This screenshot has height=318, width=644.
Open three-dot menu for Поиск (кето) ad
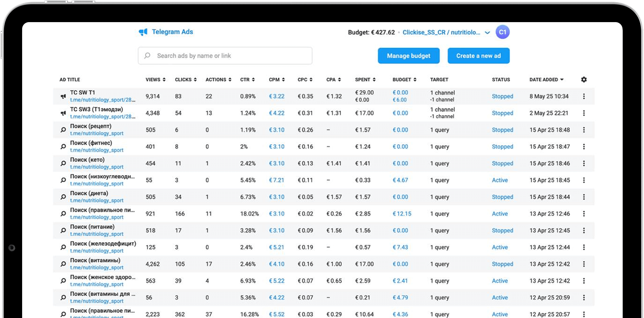[584, 163]
